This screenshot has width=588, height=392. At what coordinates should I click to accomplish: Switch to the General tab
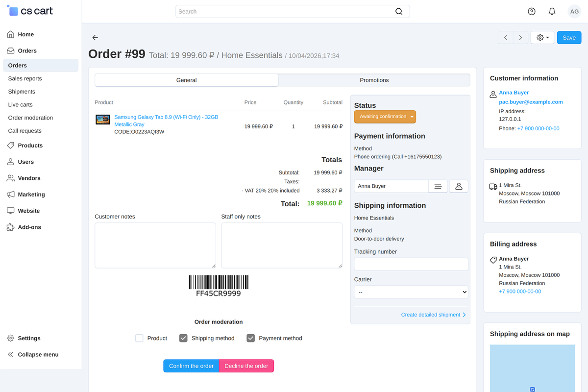coord(186,80)
